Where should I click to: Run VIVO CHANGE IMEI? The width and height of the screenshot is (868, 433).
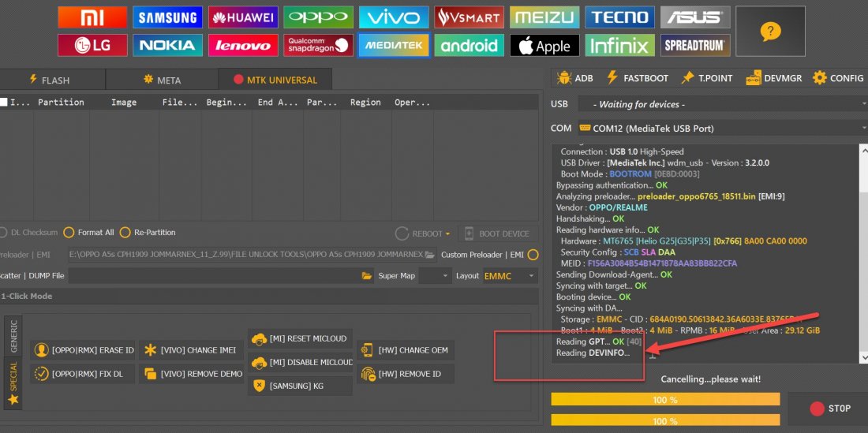pyautogui.click(x=191, y=350)
